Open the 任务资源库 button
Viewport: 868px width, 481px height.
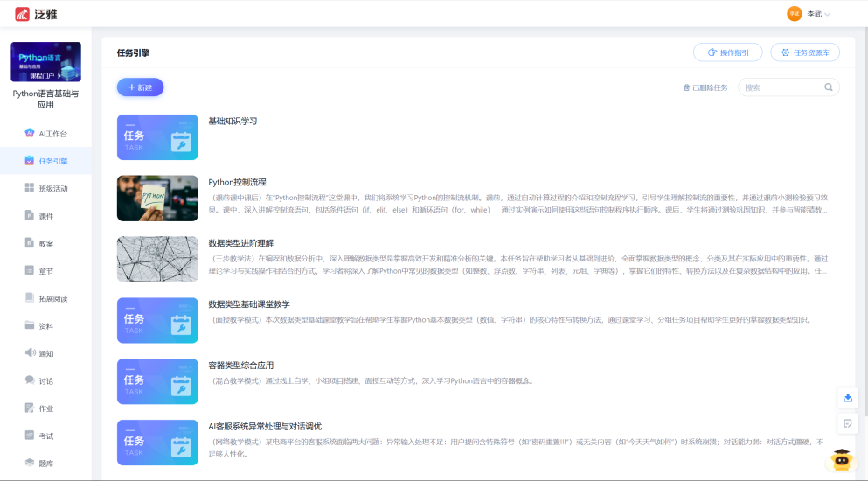805,52
